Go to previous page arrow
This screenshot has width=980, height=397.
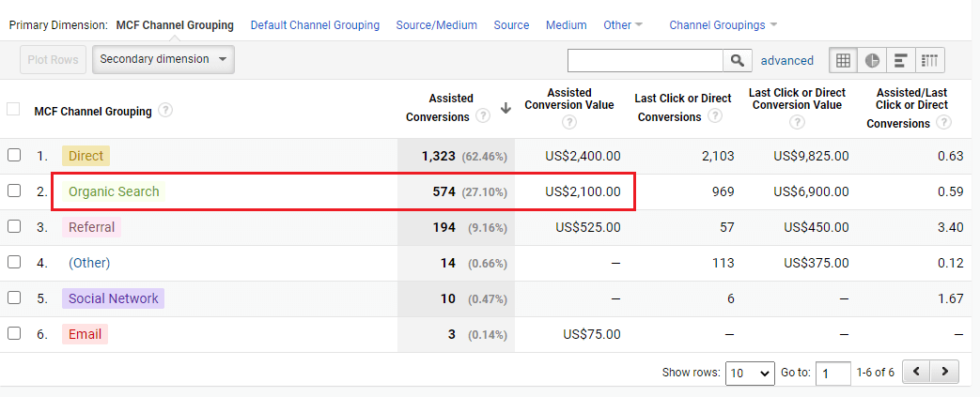[917, 372]
